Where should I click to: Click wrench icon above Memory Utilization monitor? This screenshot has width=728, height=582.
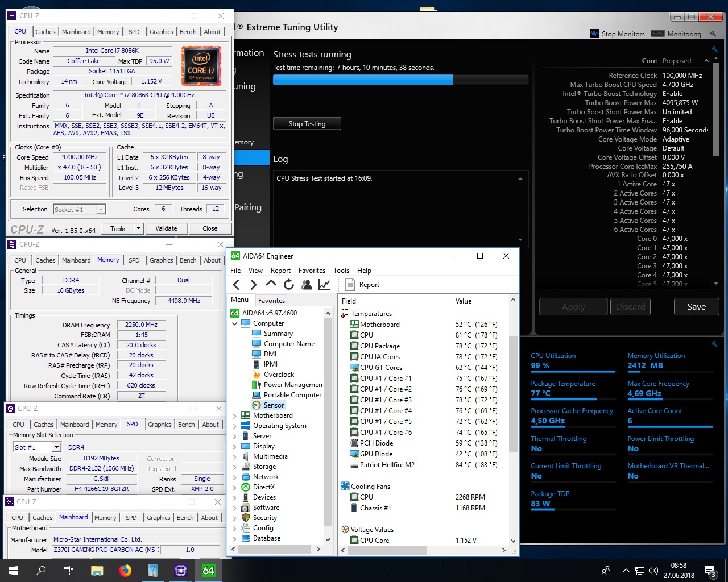(714, 344)
